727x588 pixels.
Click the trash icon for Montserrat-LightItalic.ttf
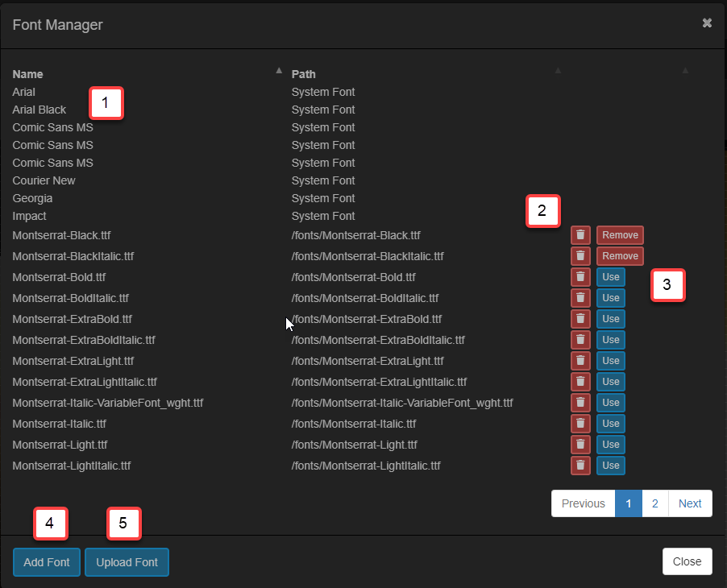(580, 466)
